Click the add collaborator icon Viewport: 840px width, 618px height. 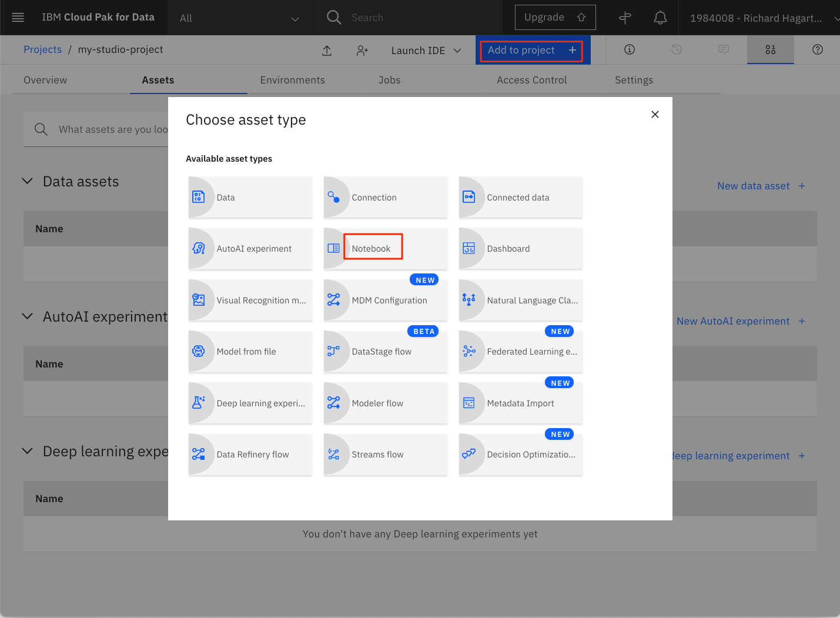362,51
